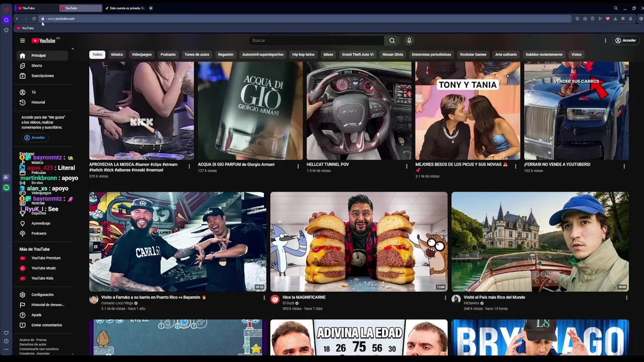Open browser easy setup menu icon
This screenshot has height=362, width=644.
pyautogui.click(x=622, y=19)
